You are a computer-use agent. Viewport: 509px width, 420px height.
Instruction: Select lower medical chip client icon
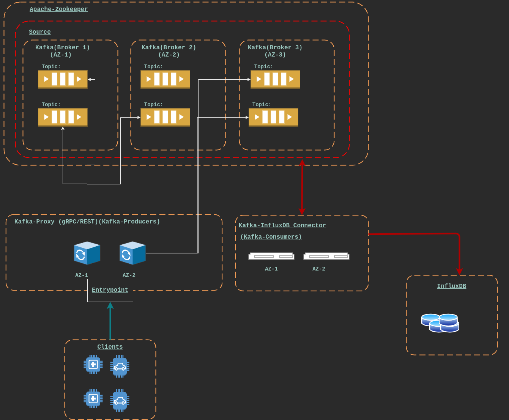click(93, 398)
